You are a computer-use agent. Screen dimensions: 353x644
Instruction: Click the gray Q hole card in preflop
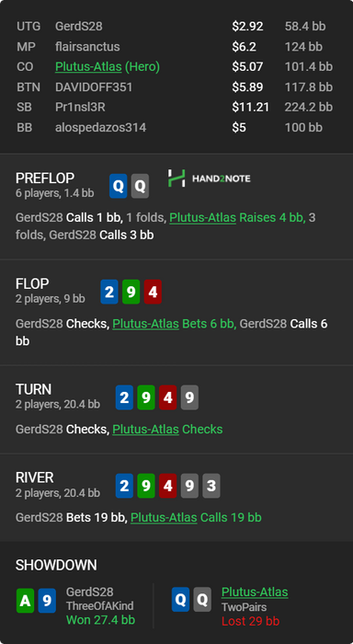[140, 186]
